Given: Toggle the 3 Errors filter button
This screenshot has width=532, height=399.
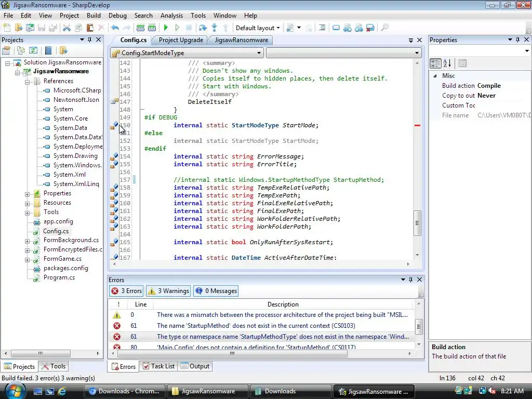Looking at the screenshot, I should 126,291.
